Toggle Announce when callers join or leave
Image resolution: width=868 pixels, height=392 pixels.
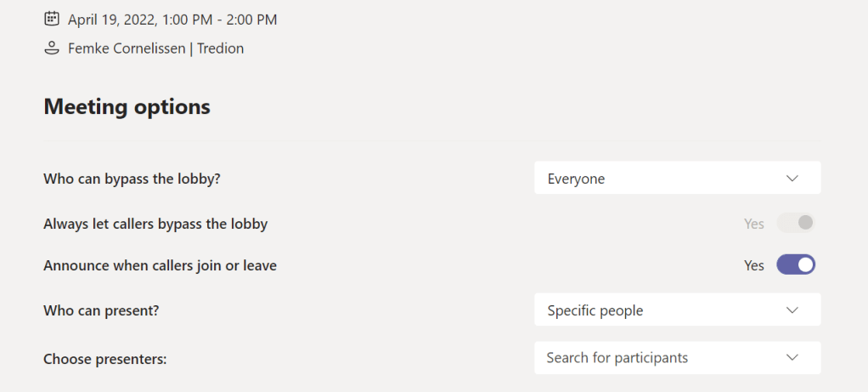point(796,265)
